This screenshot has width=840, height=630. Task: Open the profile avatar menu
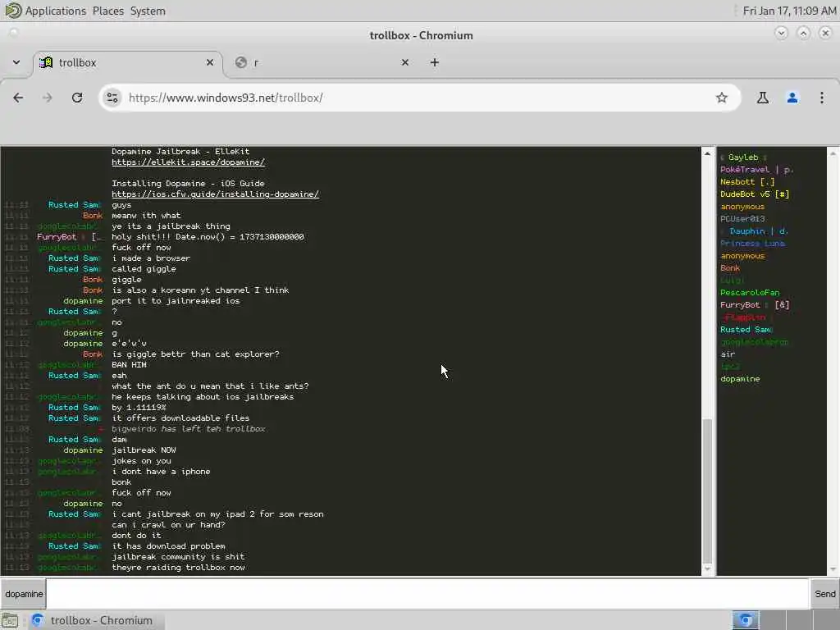click(792, 98)
